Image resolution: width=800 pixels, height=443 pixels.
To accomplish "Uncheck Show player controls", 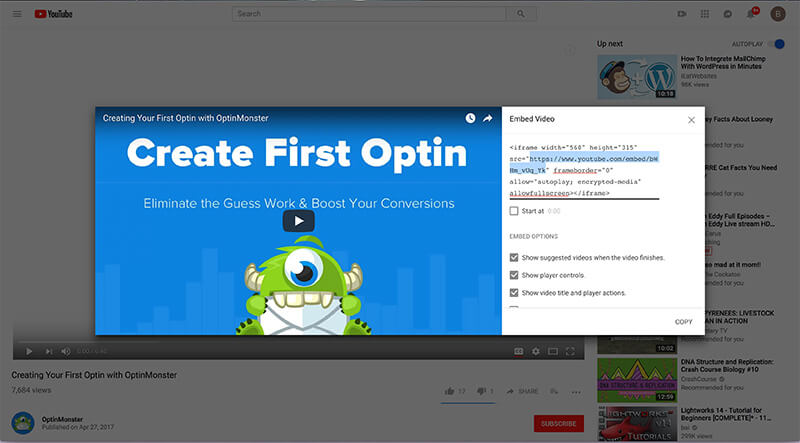I will (514, 275).
